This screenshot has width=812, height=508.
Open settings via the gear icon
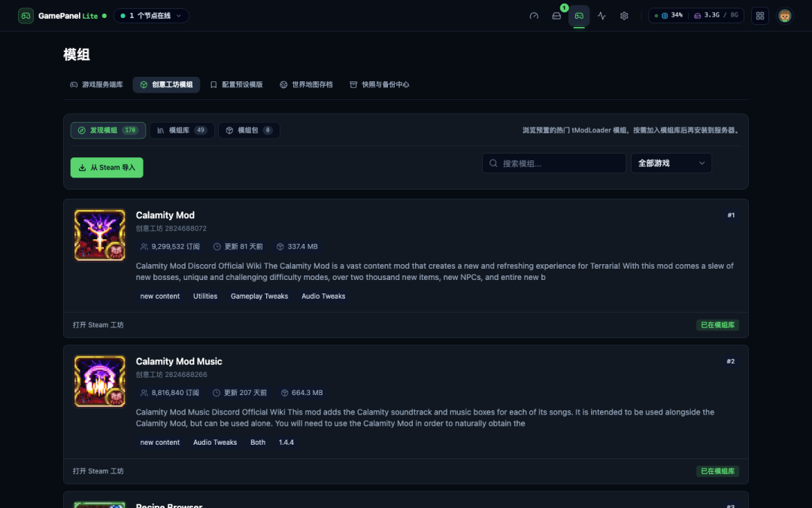[624, 16]
